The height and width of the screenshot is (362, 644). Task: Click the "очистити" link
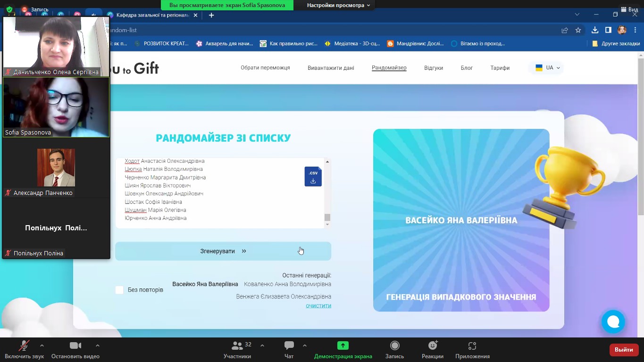click(318, 306)
